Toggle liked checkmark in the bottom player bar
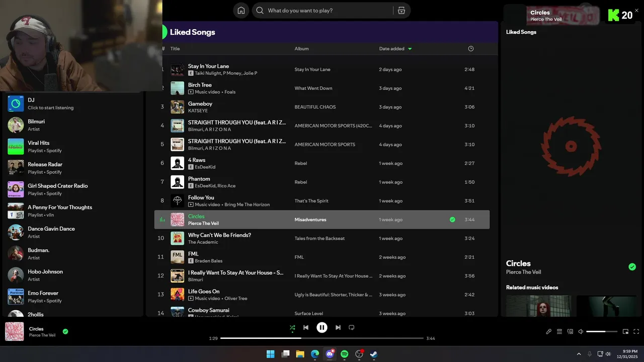Screen dimensions: 644x362 [x=65, y=331]
